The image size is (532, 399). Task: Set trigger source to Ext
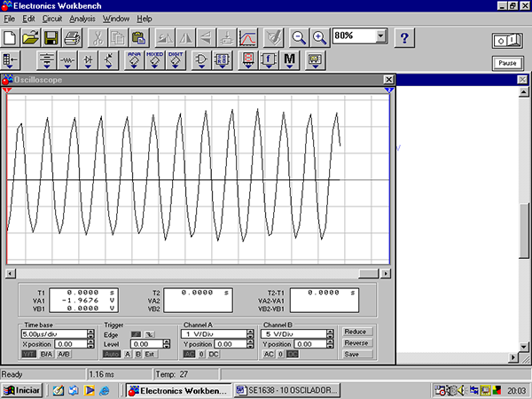coord(150,354)
